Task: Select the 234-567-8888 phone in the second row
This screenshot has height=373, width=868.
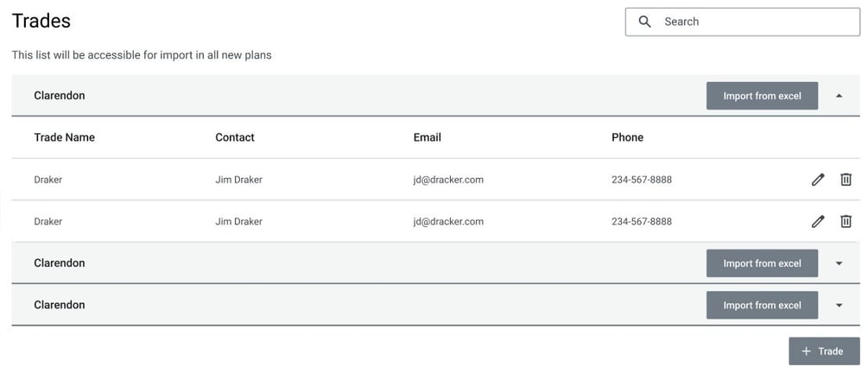Action: (x=642, y=221)
